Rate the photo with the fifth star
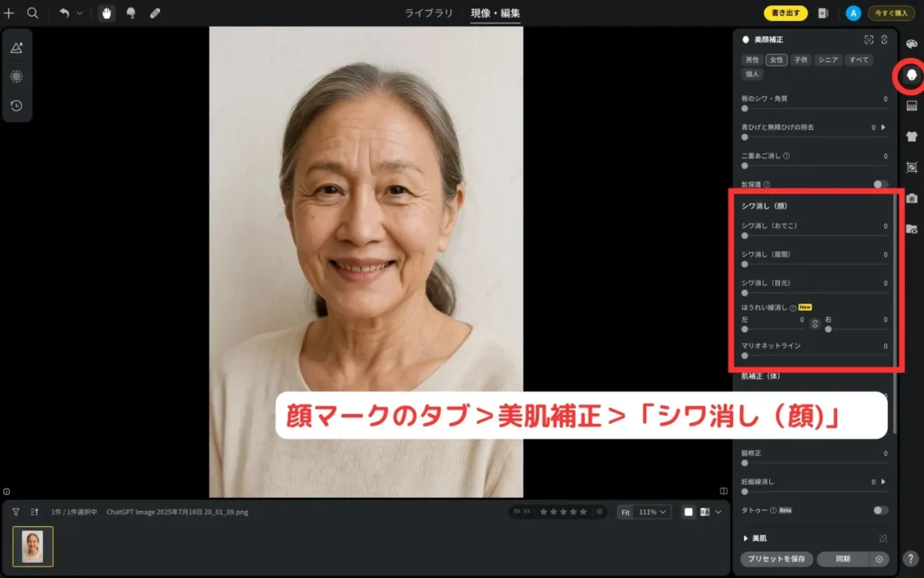924x578 pixels. coord(582,512)
